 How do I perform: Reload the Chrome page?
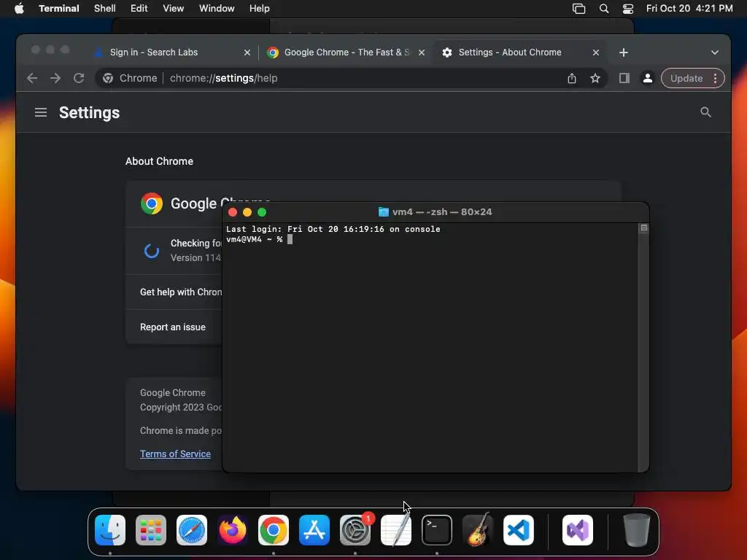[79, 78]
